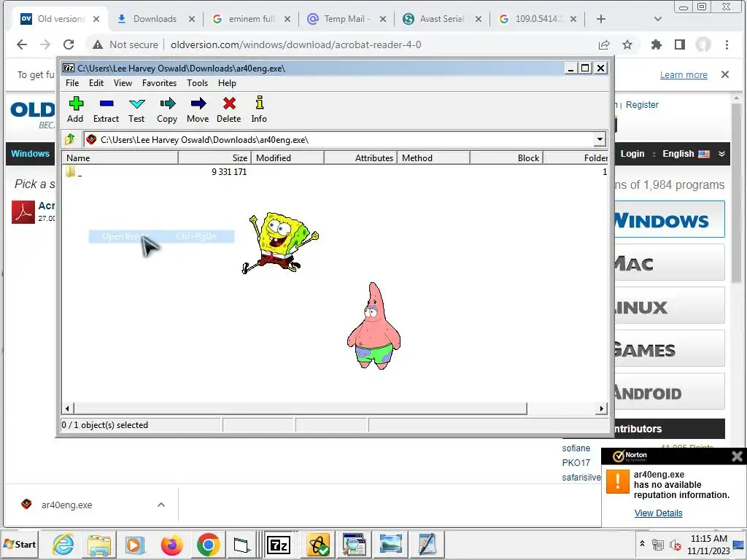Open Firefox from the taskbar
Image resolution: width=747 pixels, height=560 pixels.
[171, 544]
